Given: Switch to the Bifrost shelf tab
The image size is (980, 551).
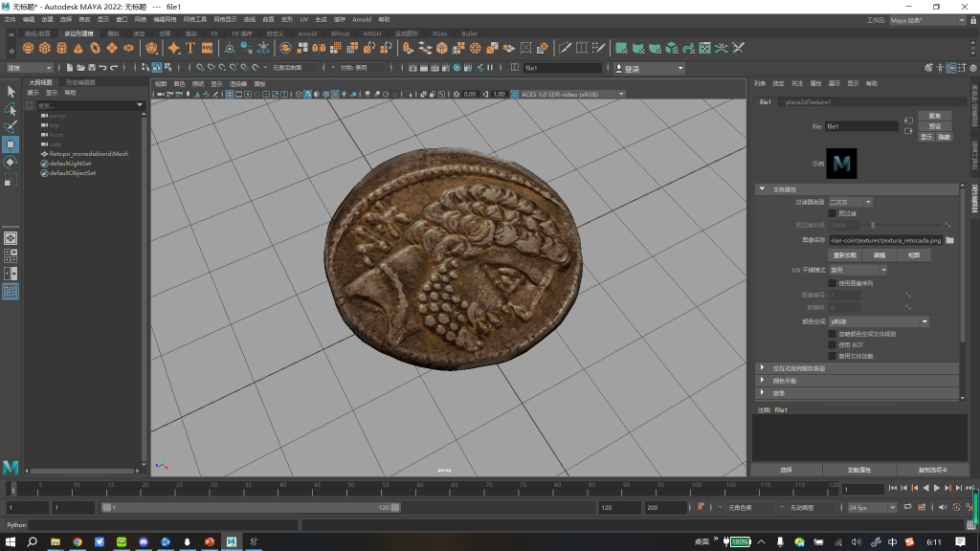Looking at the screenshot, I should (x=340, y=33).
